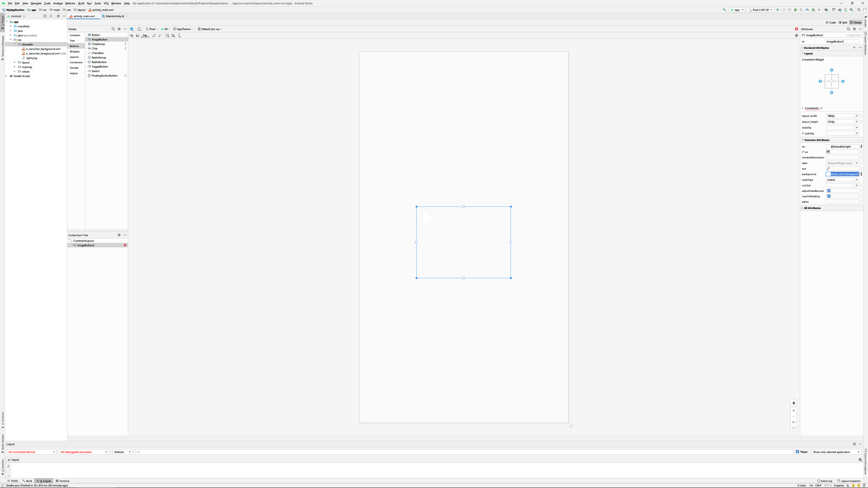Click the Clear All Constraints icon
The width and height of the screenshot is (868, 488).
click(154, 35)
